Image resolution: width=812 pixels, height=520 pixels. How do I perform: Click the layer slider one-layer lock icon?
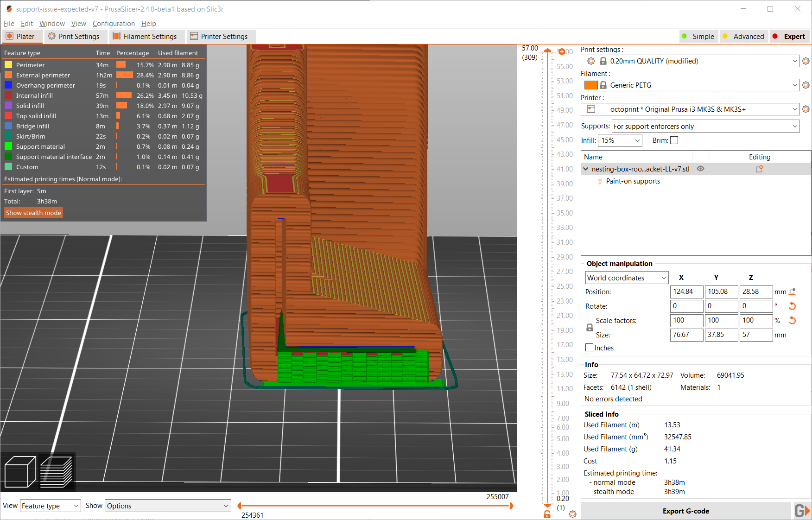coord(547,514)
